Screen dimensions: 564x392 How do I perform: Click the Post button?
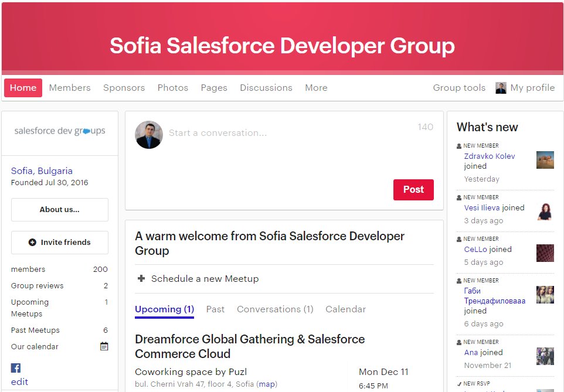point(414,189)
